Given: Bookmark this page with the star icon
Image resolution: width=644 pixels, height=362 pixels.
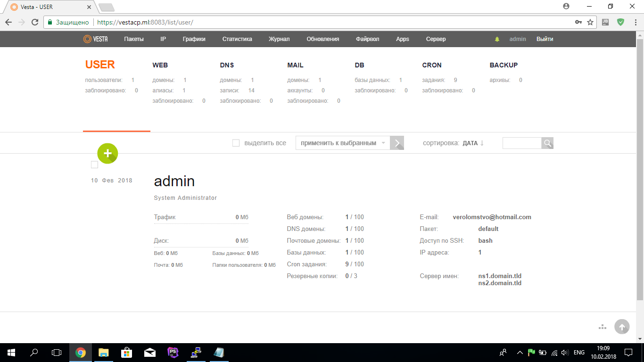Looking at the screenshot, I should [x=590, y=22].
